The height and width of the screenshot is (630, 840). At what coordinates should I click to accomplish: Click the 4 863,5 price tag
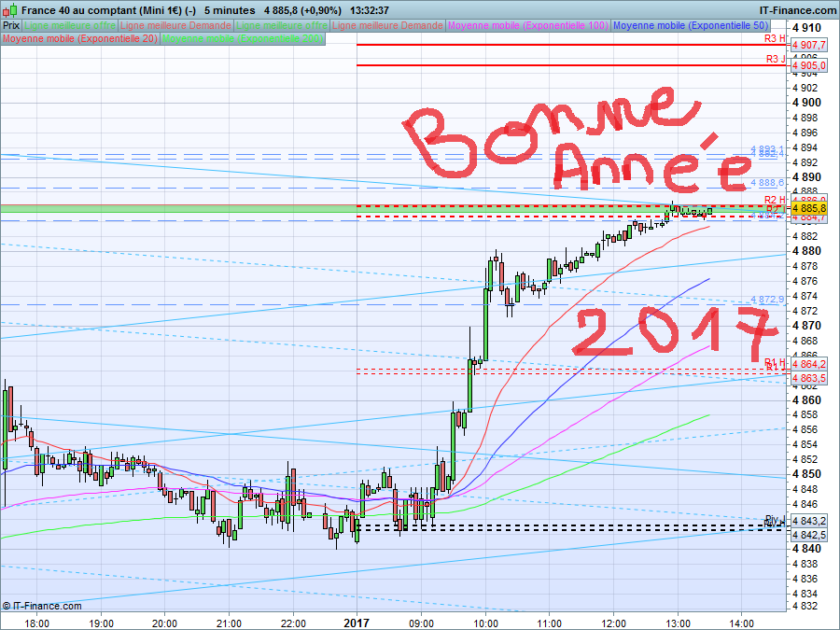[808, 378]
